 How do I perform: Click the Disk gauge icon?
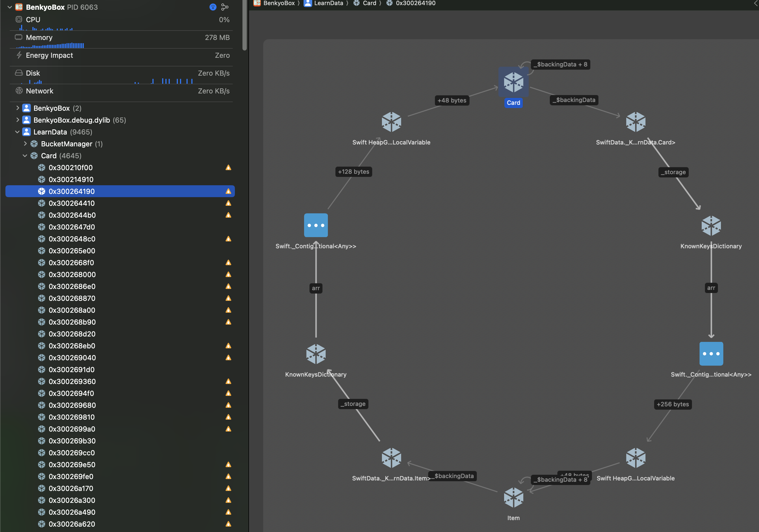[19, 73]
